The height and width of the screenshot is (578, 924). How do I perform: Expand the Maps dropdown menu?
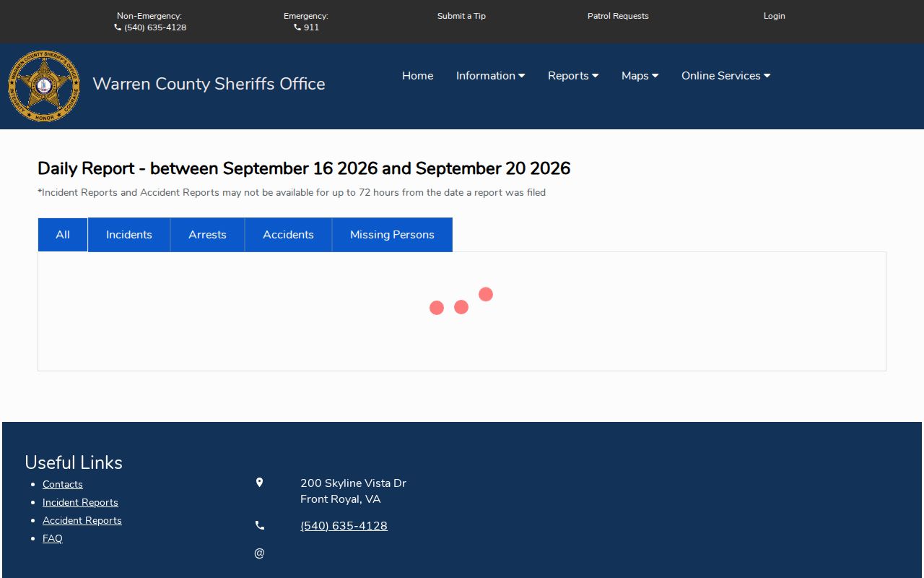(640, 76)
